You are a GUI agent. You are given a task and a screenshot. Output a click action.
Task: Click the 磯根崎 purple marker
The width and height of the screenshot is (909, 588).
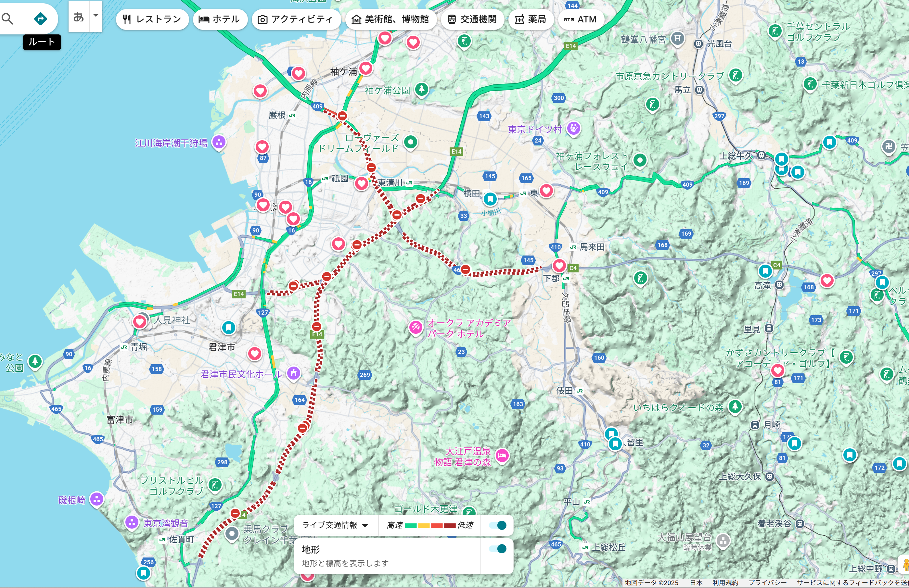point(97,499)
